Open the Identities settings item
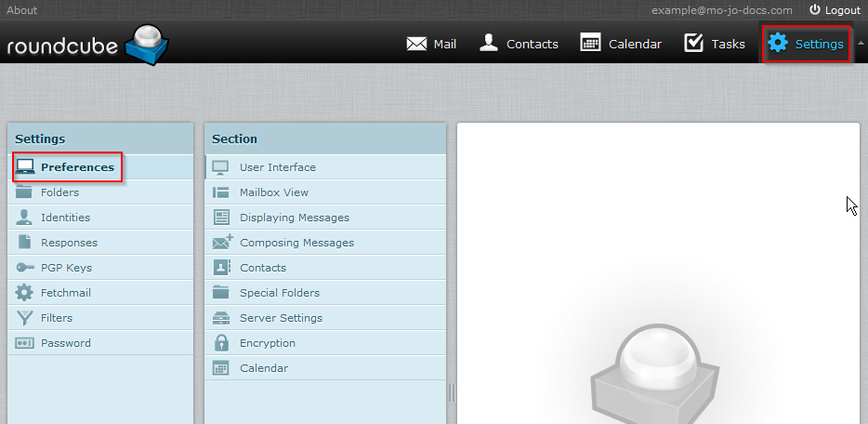The height and width of the screenshot is (424, 868). (65, 218)
